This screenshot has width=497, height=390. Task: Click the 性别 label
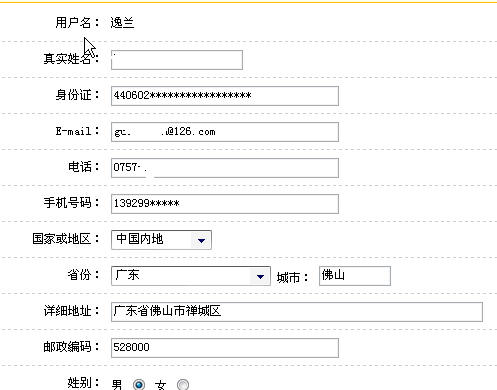click(83, 383)
